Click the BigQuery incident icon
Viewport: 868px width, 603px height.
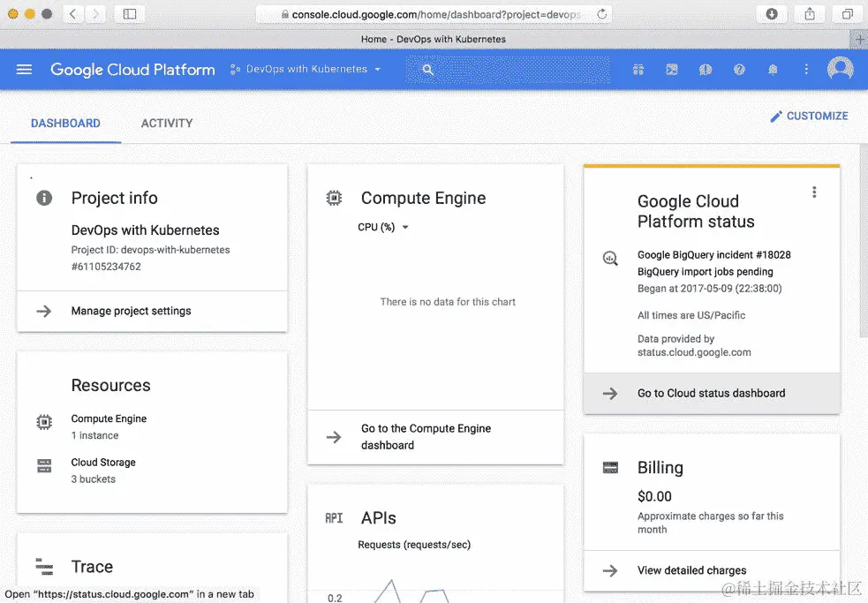tap(610, 258)
